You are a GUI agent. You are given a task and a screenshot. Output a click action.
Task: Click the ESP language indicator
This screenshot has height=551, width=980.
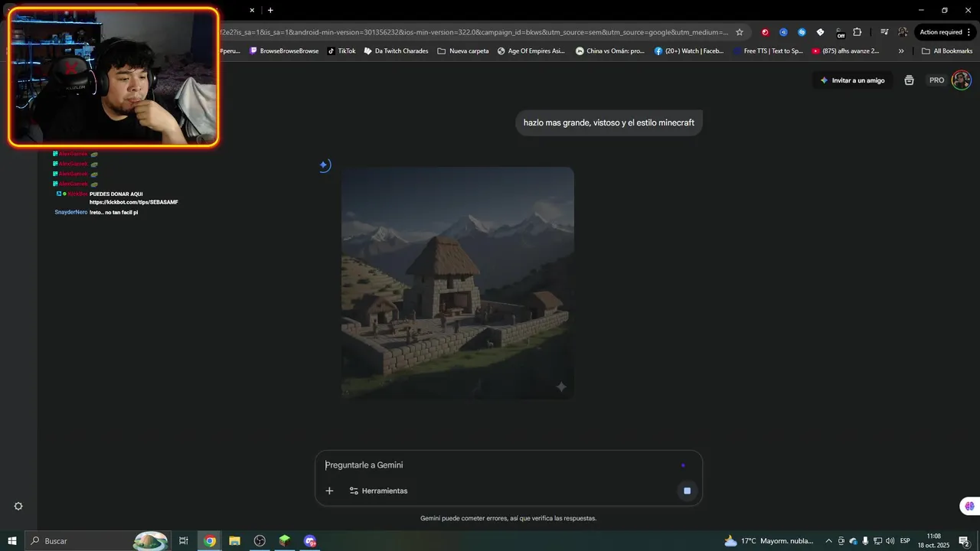(905, 541)
